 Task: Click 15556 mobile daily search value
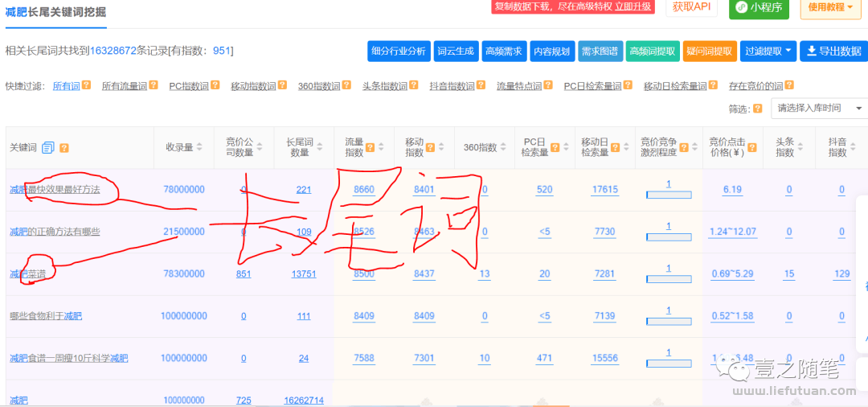(604, 358)
